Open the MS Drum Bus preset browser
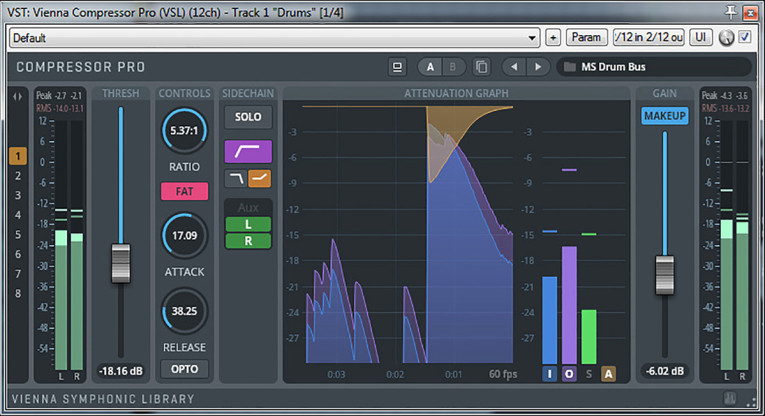 654,67
